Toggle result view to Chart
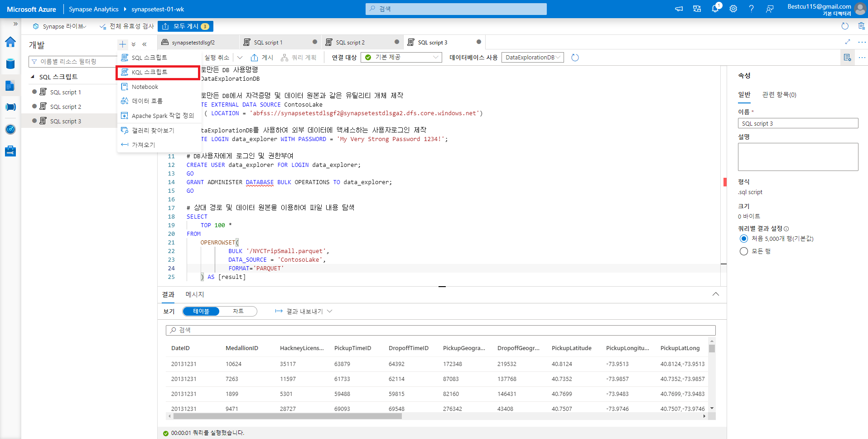 238,311
